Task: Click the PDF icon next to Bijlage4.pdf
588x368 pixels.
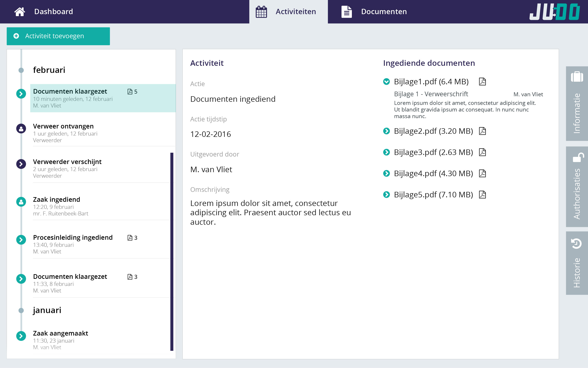Action: [482, 173]
